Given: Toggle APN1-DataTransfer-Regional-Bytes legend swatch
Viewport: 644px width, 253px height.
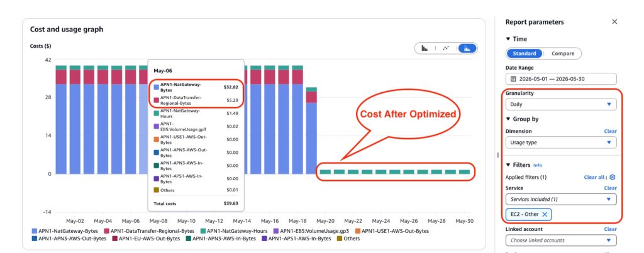Looking at the screenshot, I should [x=107, y=231].
